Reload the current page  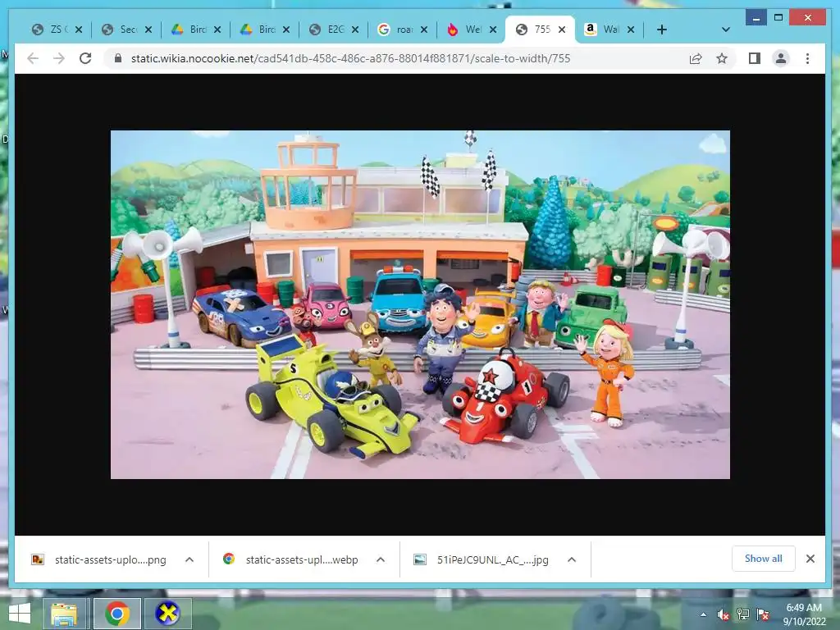pyautogui.click(x=85, y=58)
